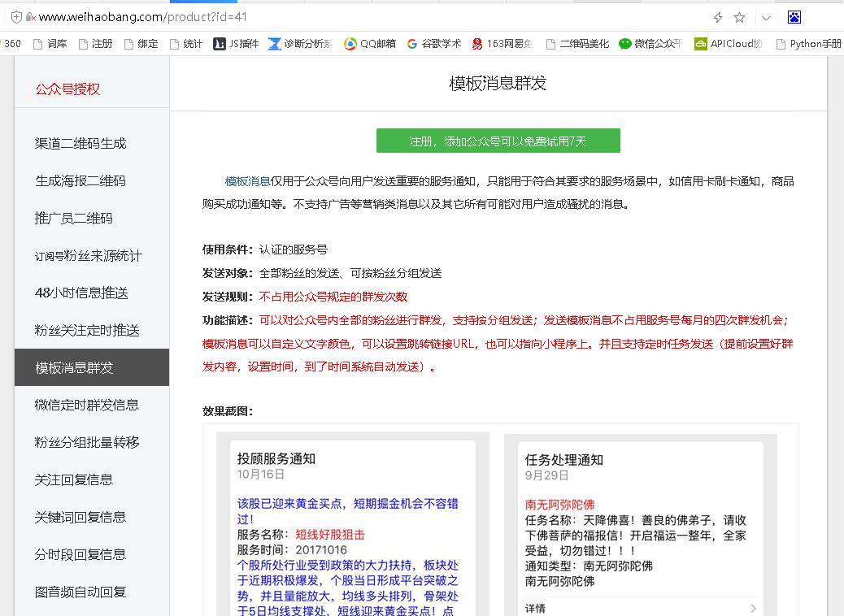The width and height of the screenshot is (844, 616).
Task: Open the 投顾服务通知 sample screenshot
Action: (x=353, y=524)
